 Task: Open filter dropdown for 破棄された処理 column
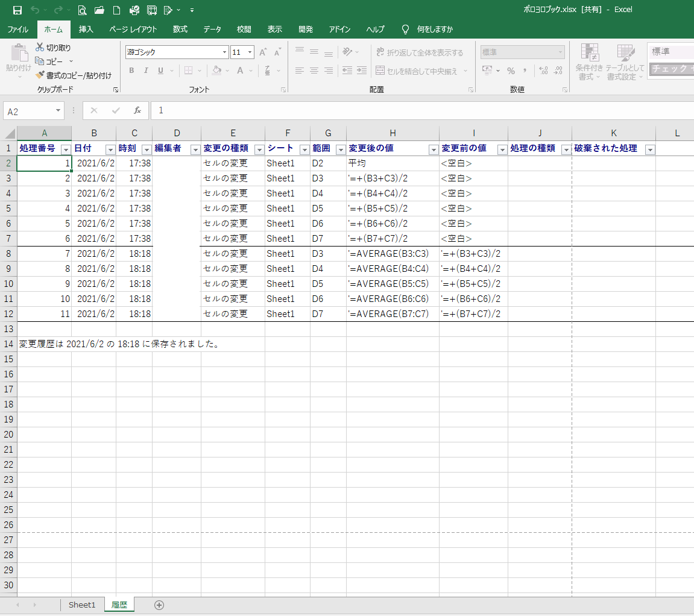click(650, 149)
